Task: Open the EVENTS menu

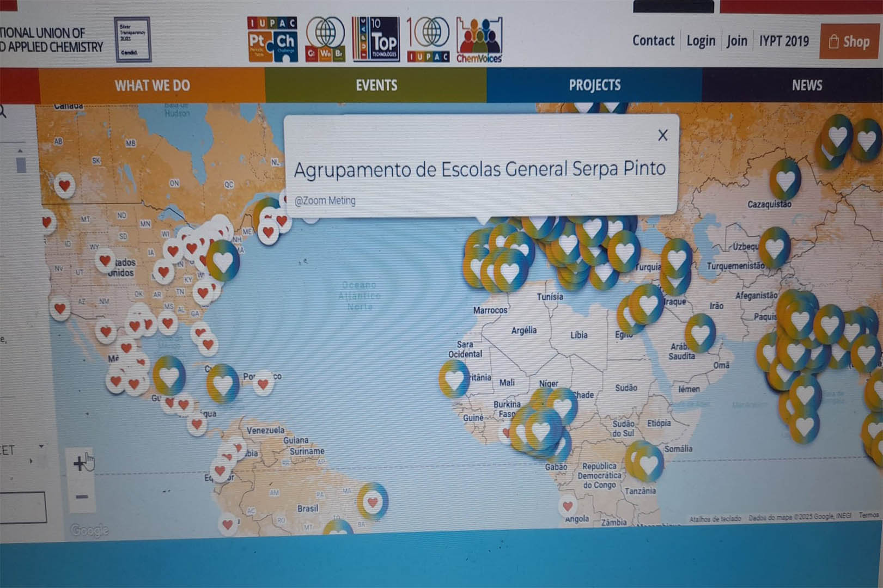Action: tap(376, 85)
